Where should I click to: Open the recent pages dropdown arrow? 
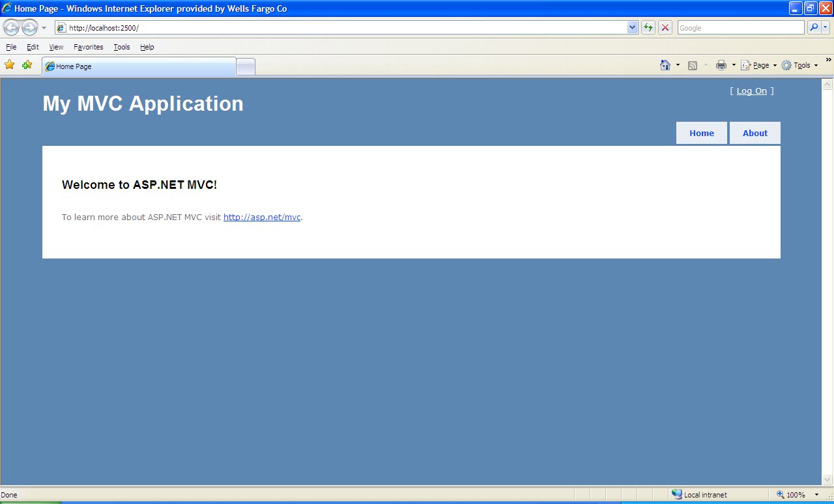pos(44,28)
